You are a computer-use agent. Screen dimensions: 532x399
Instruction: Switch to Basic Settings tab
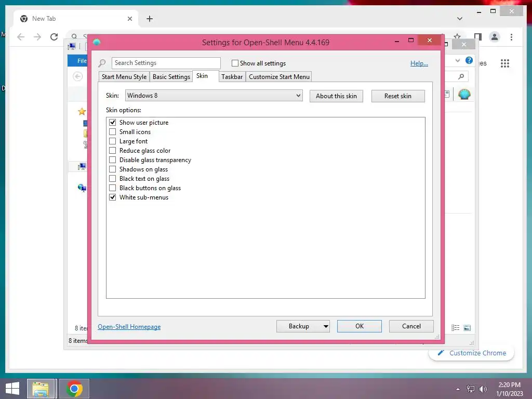tap(171, 77)
